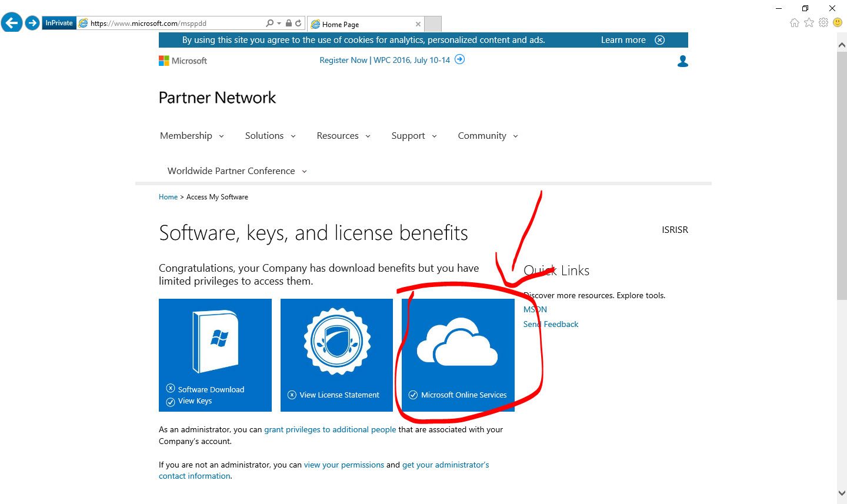847x504 pixels.
Task: Go forward with the browser forward arrow
Action: point(32,23)
